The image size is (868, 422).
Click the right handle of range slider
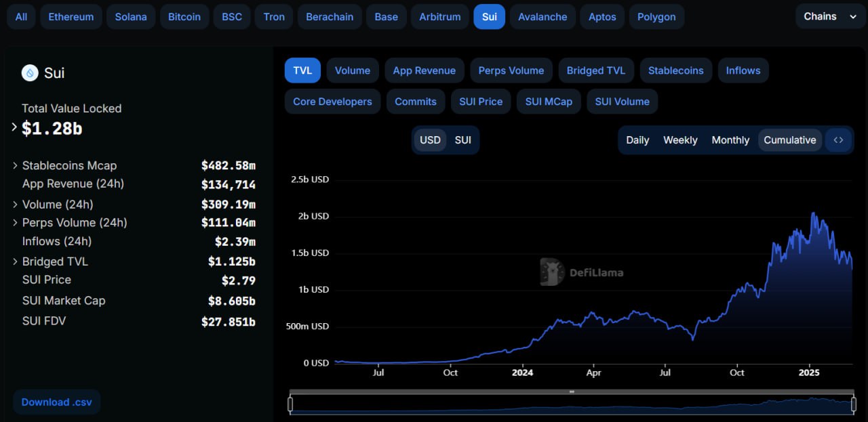pyautogui.click(x=853, y=404)
